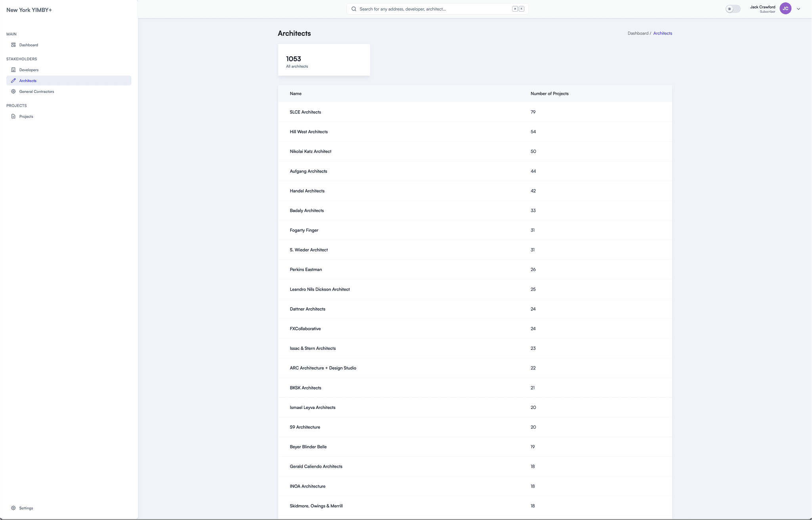The width and height of the screenshot is (812, 520).
Task: Click the Dashboard sidebar icon
Action: coord(13,45)
